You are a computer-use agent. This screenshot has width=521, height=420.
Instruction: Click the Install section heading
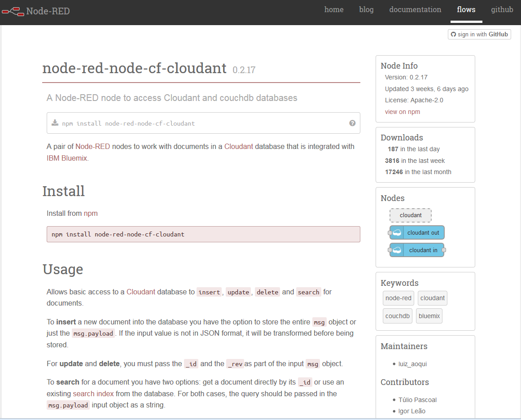tap(63, 192)
